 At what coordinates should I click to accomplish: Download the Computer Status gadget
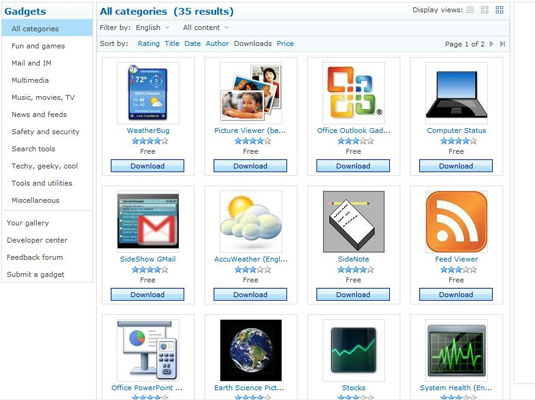pyautogui.click(x=456, y=166)
